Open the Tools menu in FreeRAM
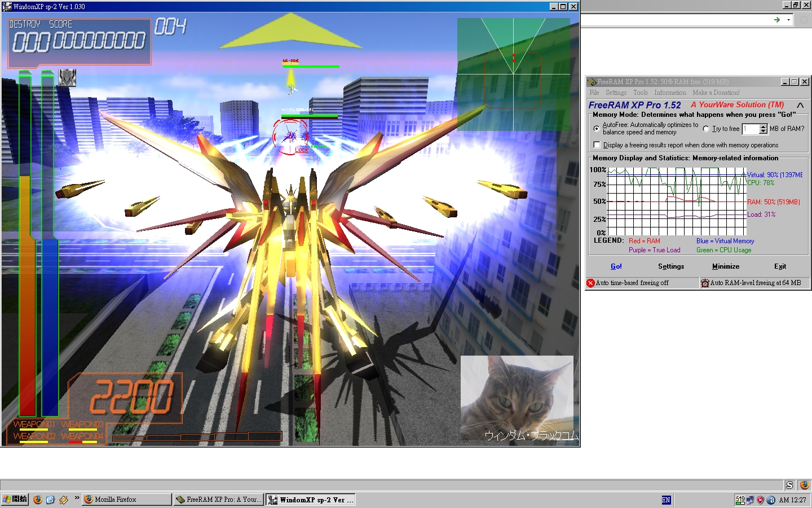 tap(641, 93)
